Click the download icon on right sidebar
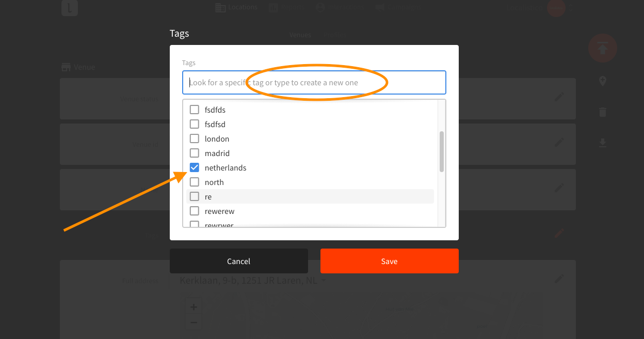Image resolution: width=644 pixels, height=339 pixels. (x=603, y=143)
